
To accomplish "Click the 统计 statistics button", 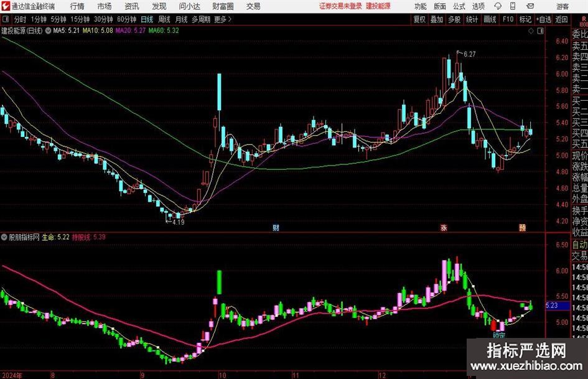I will point(472,19).
